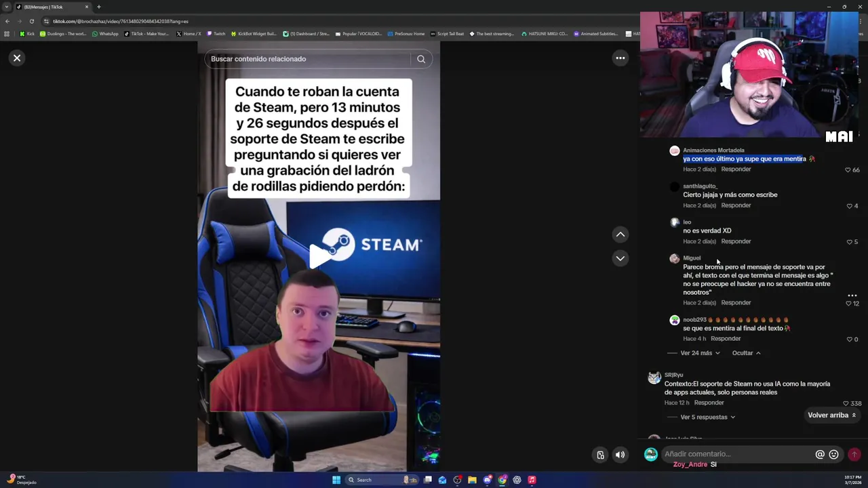
Task: Open the Script Tail Beat bookmark
Action: (447, 34)
